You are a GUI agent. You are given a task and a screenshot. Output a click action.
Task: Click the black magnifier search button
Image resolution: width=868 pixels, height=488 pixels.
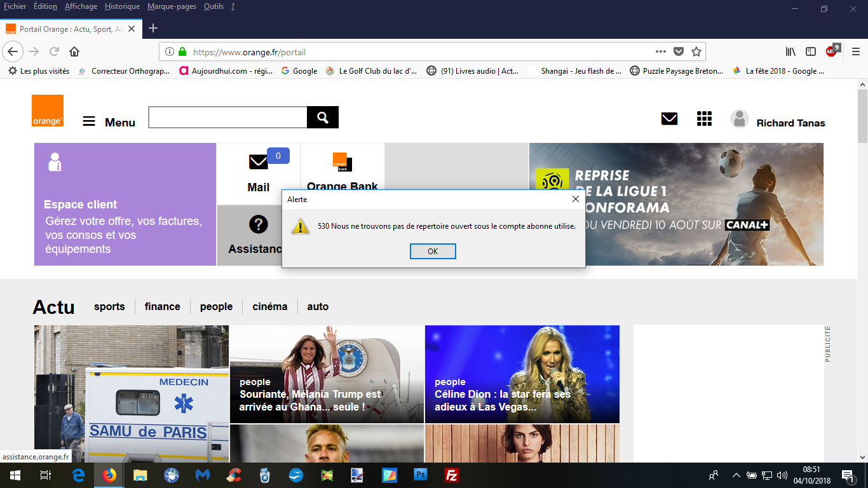point(323,117)
